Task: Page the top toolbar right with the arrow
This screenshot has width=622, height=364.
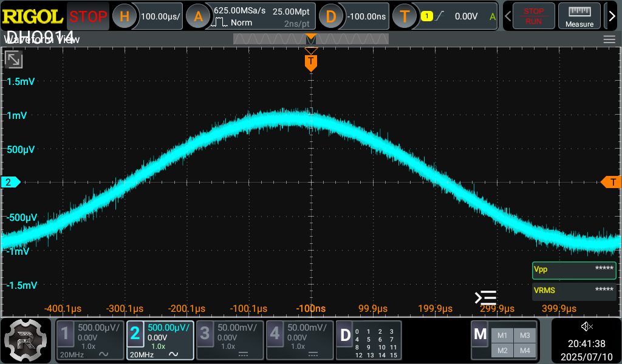Action: click(x=612, y=16)
